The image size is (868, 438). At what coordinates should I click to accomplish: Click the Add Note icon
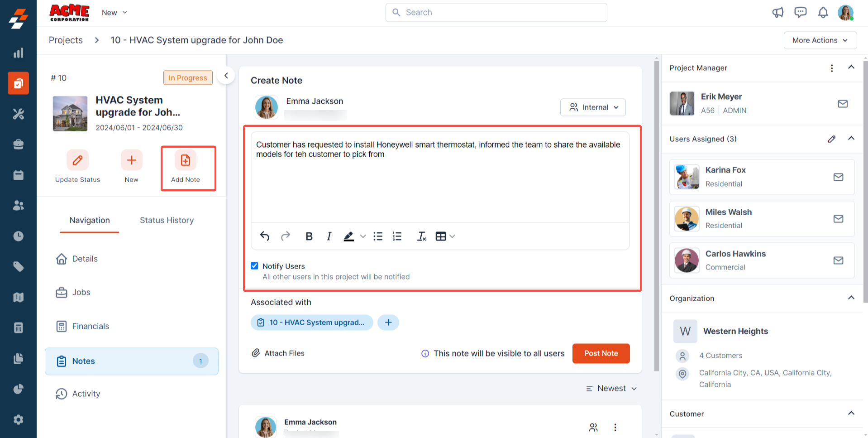click(x=186, y=161)
